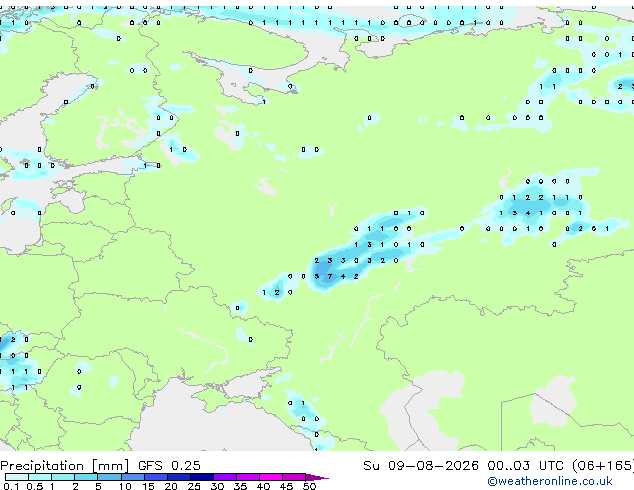Click the '50' legend scale label

[x=309, y=486]
